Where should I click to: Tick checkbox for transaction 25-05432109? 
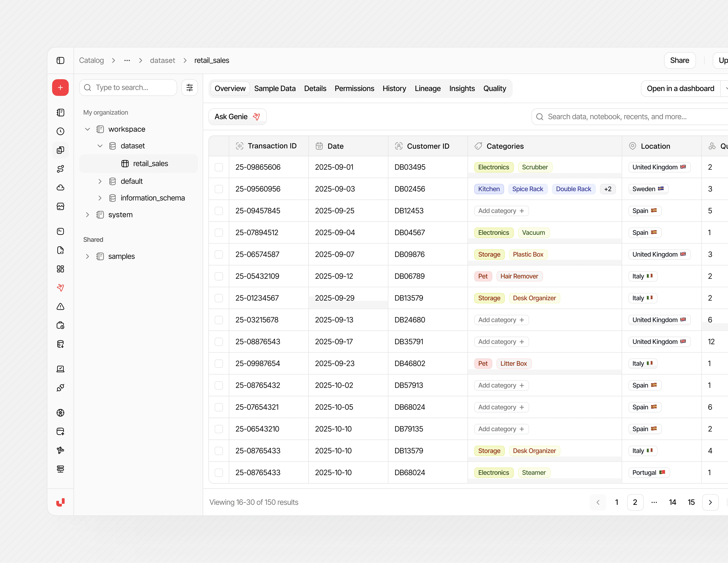pyautogui.click(x=219, y=276)
